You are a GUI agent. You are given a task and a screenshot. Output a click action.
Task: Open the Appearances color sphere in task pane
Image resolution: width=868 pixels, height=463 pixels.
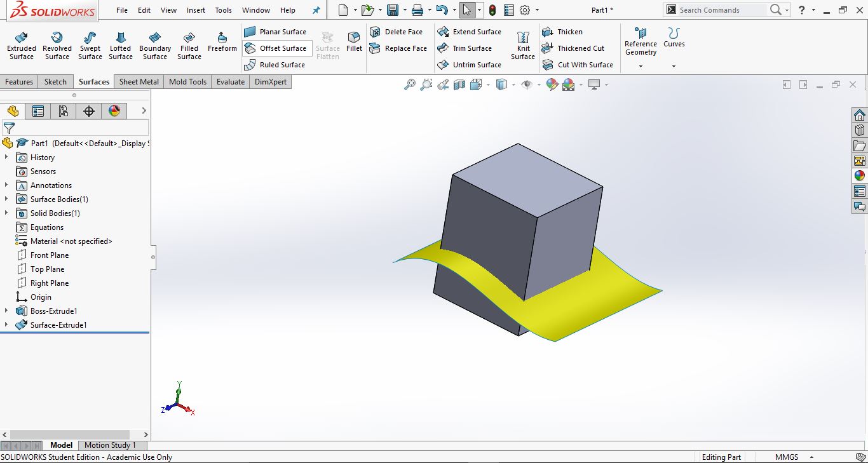coord(860,176)
